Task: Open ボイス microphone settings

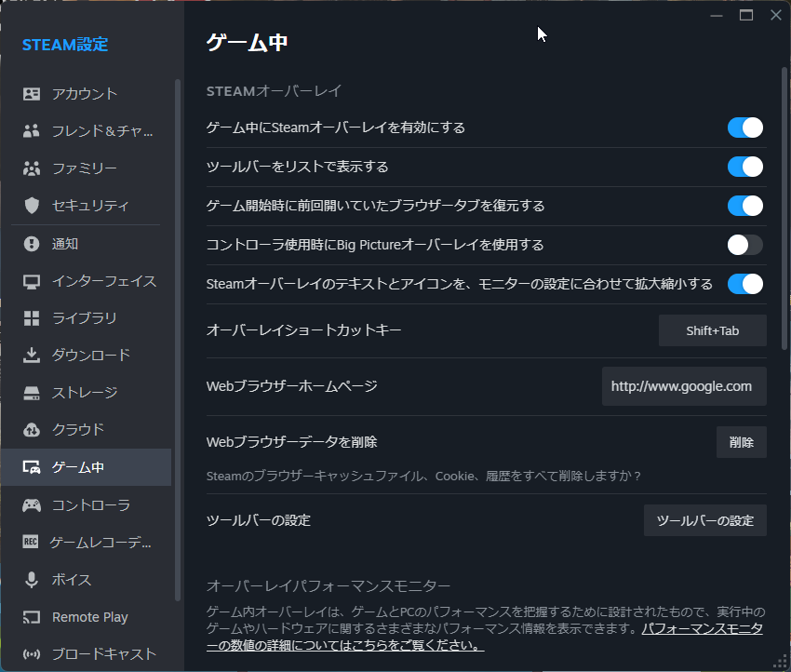Action: point(31,579)
